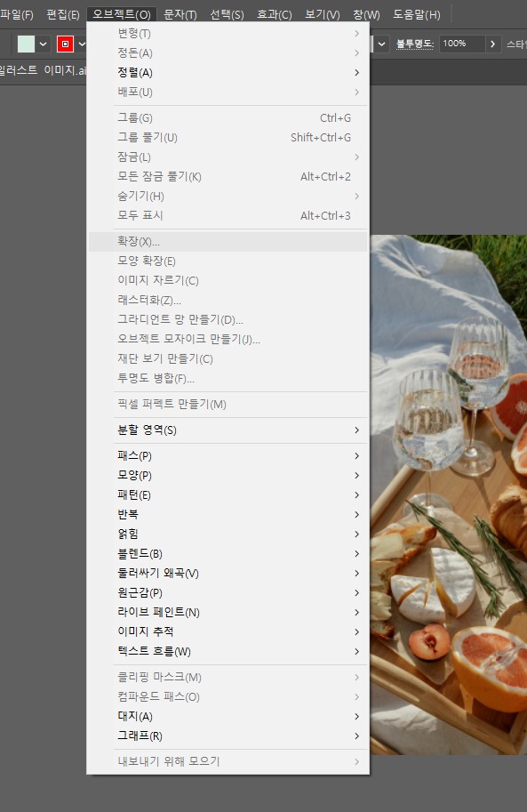The height and width of the screenshot is (812, 527).
Task: Choose 모양 확장(E) menu item
Action: pyautogui.click(x=228, y=261)
